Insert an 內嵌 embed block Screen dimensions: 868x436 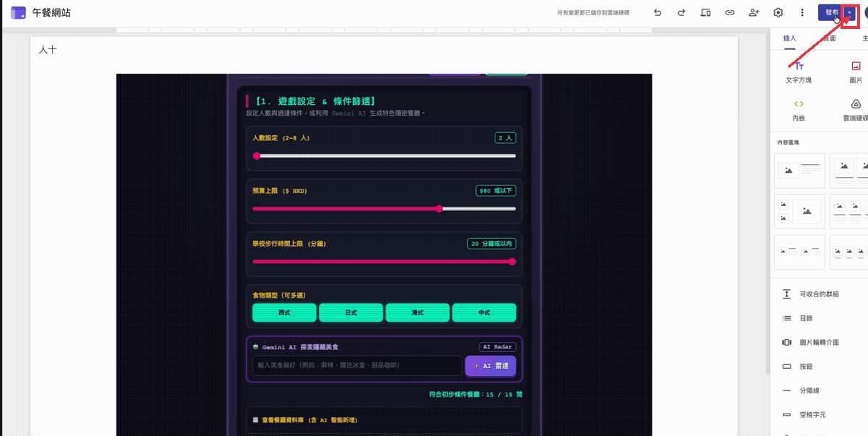coord(799,110)
